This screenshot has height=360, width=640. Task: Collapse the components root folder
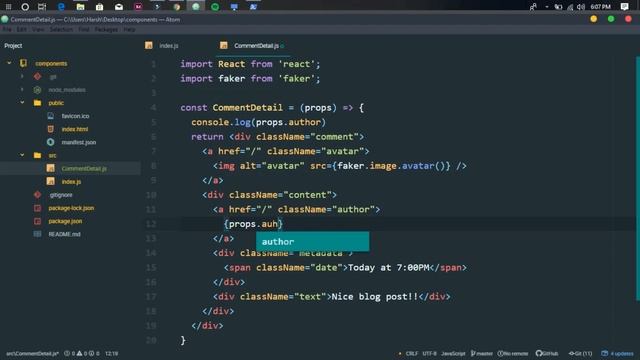(9, 63)
